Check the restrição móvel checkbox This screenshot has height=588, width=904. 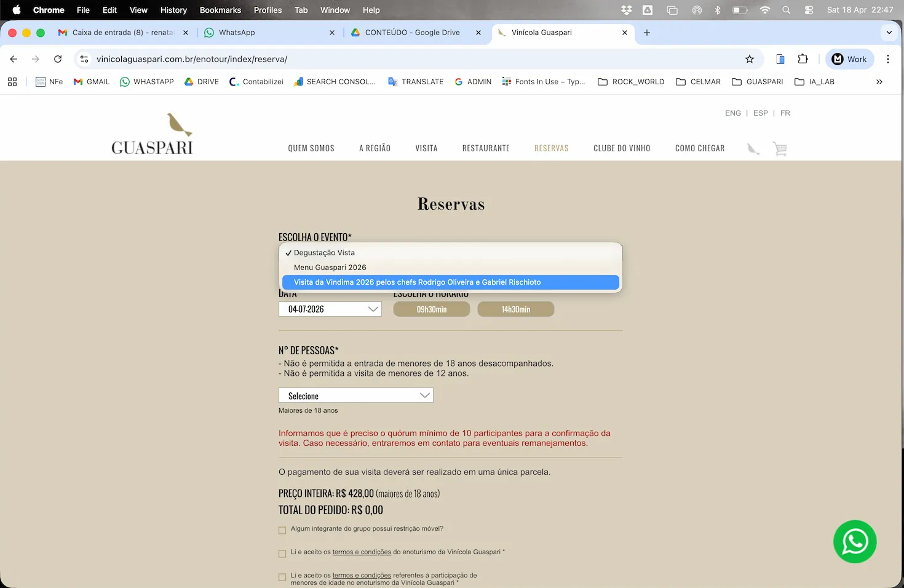click(282, 530)
